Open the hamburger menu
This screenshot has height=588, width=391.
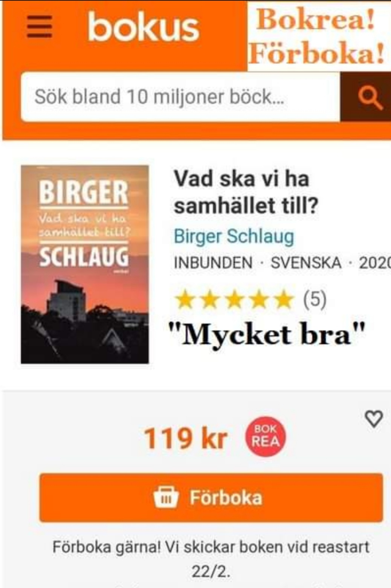(x=39, y=27)
